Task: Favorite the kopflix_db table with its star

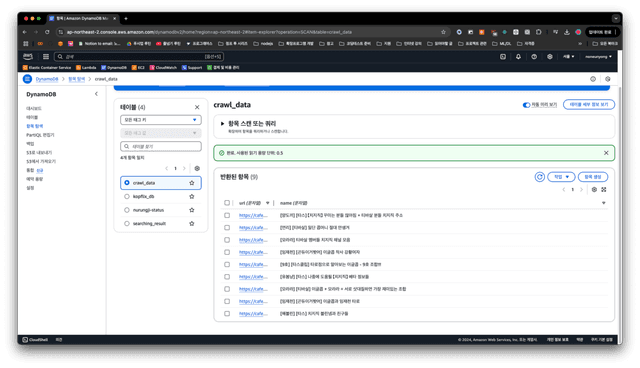Action: [191, 196]
